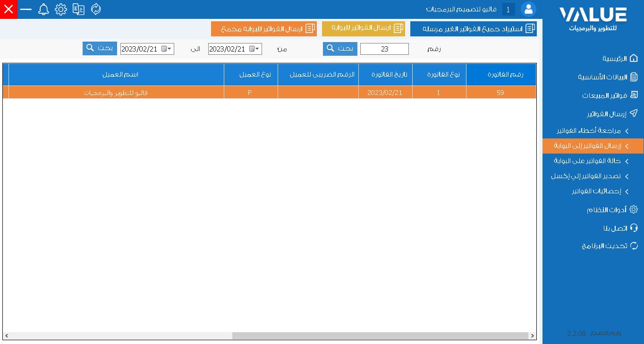Click icon on yellow ارسال الفواتير للبوابة button
The width and height of the screenshot is (644, 344).
(399, 28)
